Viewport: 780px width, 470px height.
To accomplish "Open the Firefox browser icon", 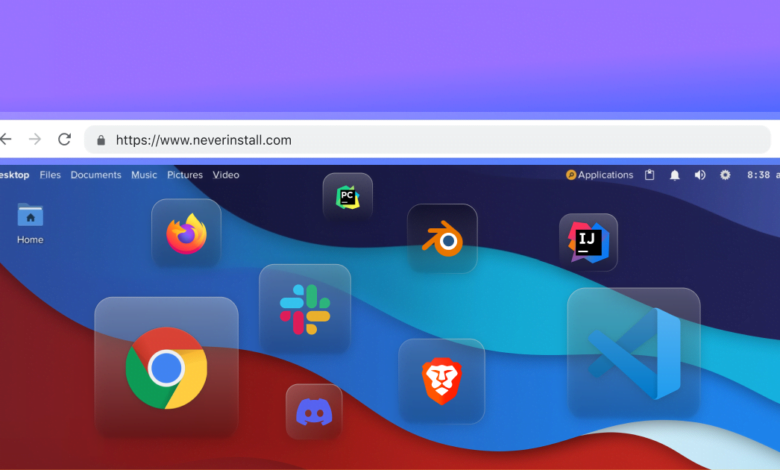I will click(x=186, y=235).
